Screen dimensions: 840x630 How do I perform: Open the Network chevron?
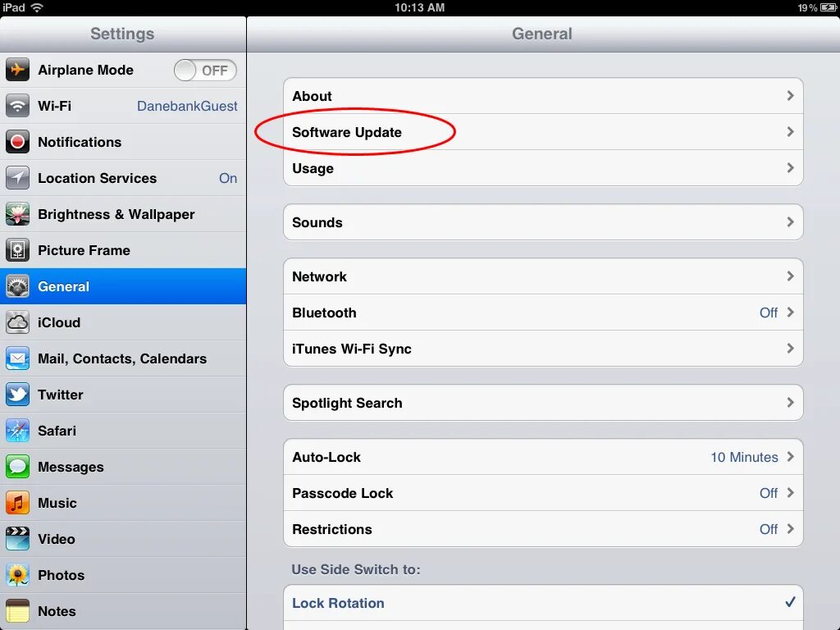pos(790,276)
